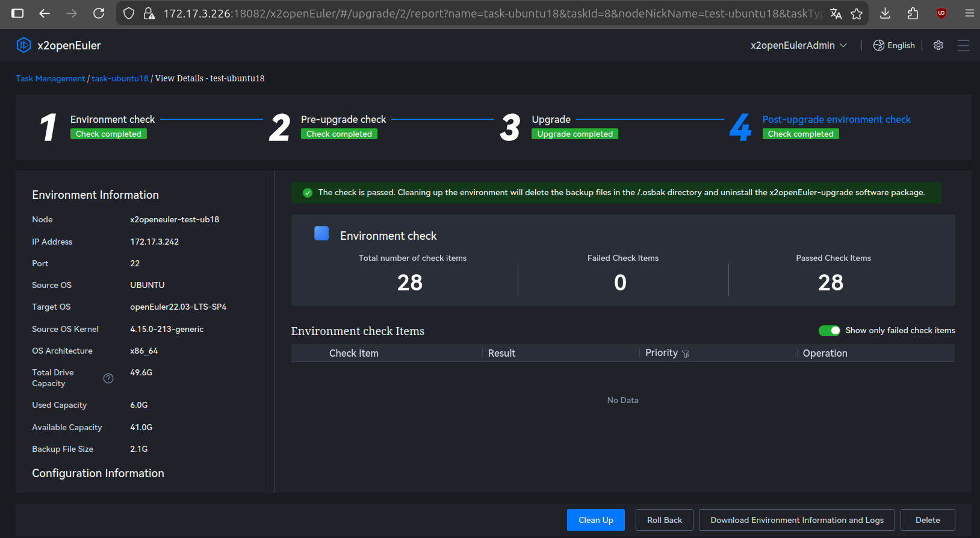The height and width of the screenshot is (538, 980).
Task: Click the browser translate page icon
Action: tap(836, 13)
